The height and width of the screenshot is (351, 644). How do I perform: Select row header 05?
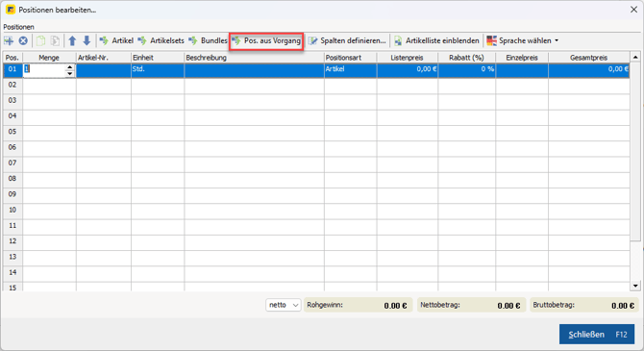tap(12, 132)
